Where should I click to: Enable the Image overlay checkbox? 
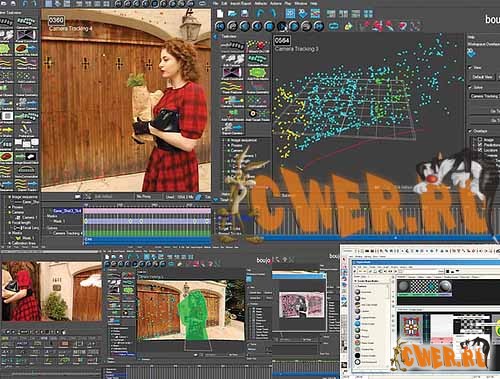pyautogui.click(x=480, y=140)
